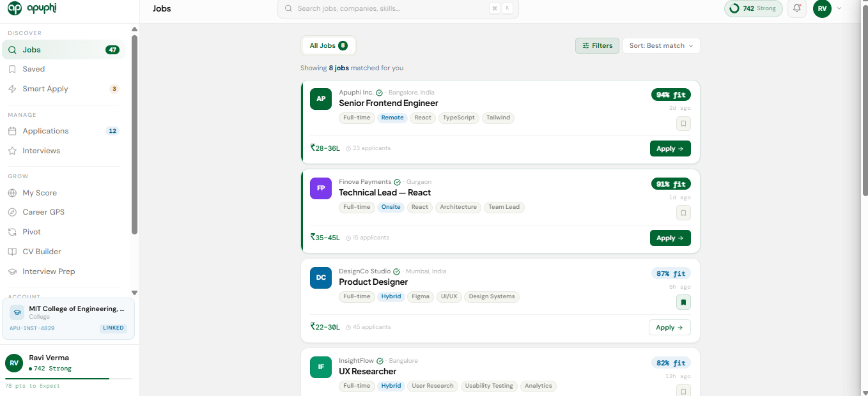The image size is (868, 396).
Task: Click the Finova Payments FP logo
Action: coord(321,188)
